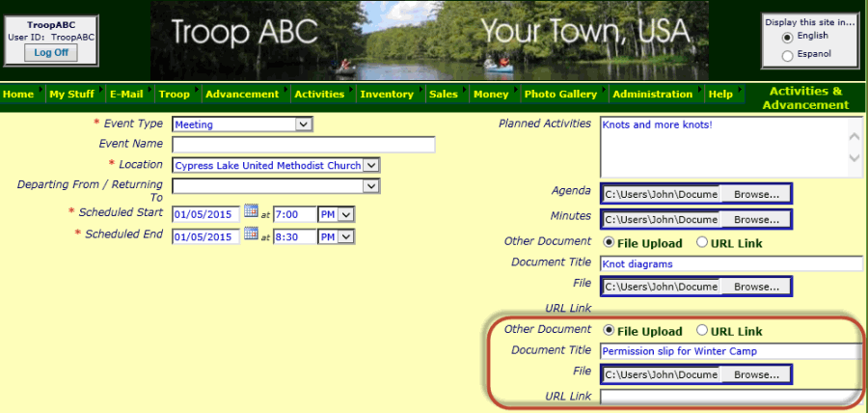
Task: Open the Photo Gallery menu
Action: (560, 95)
